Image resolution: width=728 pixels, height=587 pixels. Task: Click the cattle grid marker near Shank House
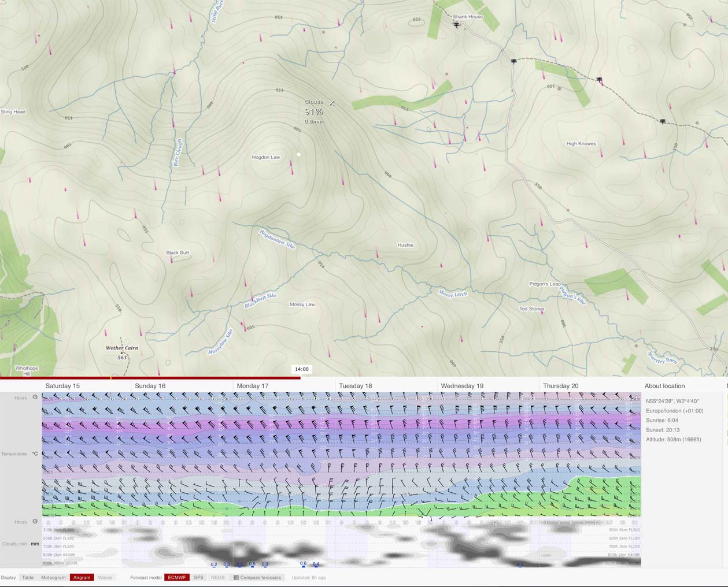click(456, 25)
